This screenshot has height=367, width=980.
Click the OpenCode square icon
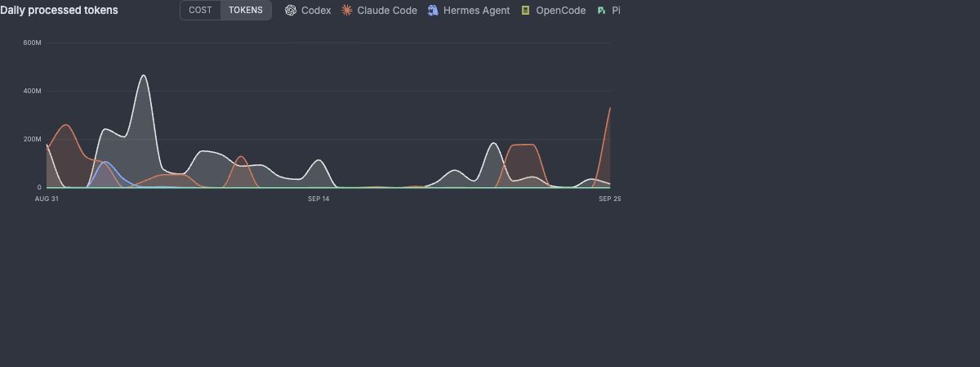coord(526,11)
